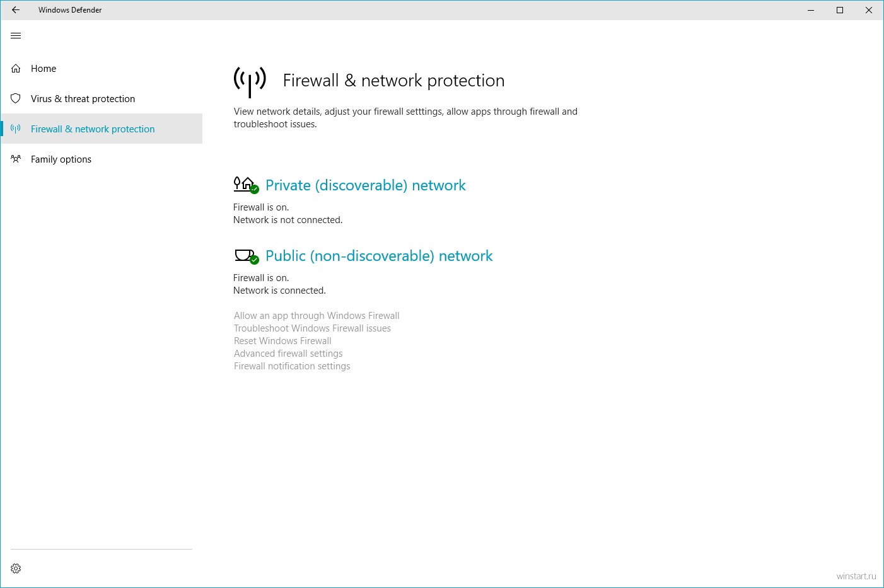Click the Windows Defender window title
Viewport: 884px width, 588px height.
point(70,10)
